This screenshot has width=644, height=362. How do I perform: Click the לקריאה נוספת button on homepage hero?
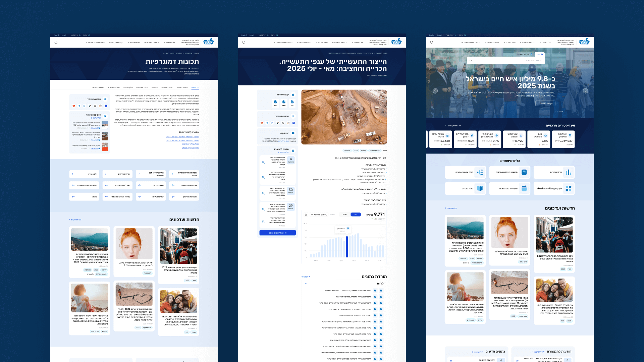[545, 104]
